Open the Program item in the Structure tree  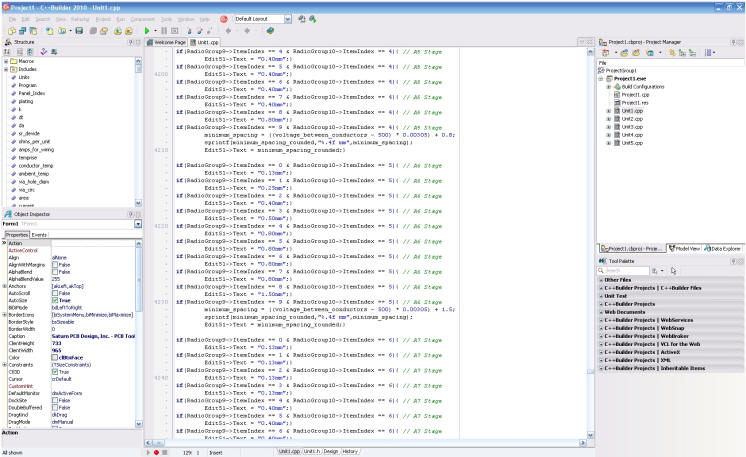(27, 85)
